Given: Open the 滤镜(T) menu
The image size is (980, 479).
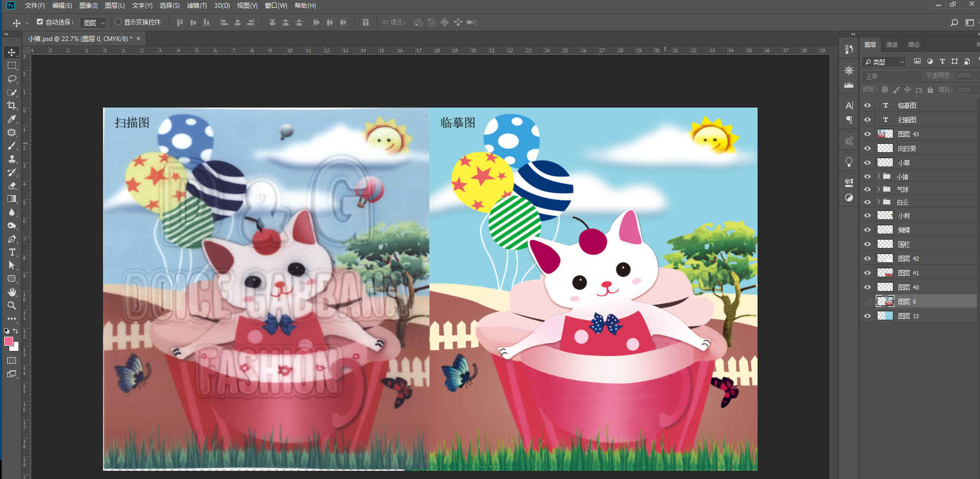Looking at the screenshot, I should 197,6.
